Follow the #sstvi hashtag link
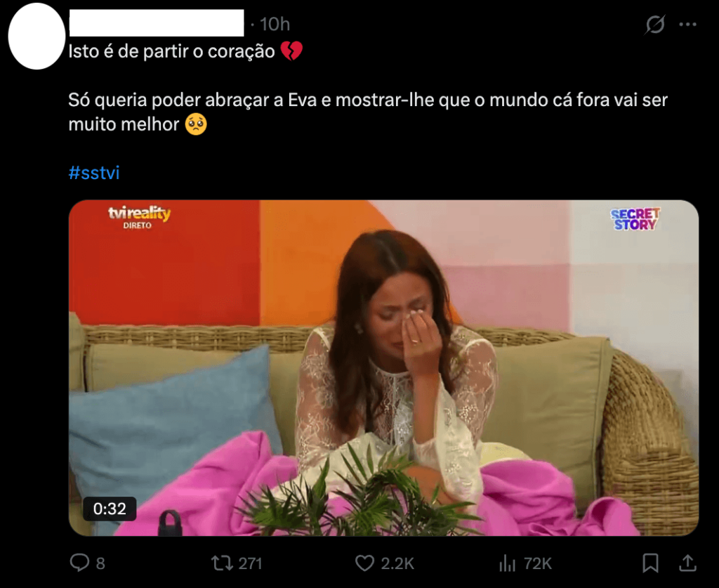Image resolution: width=719 pixels, height=588 pixels. coord(94,173)
